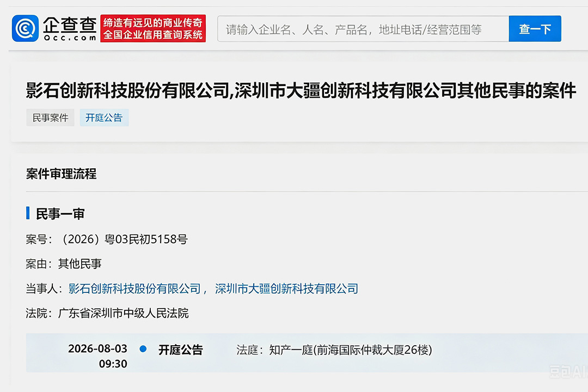This screenshot has height=392, width=588.
Task: Click the 案由 value 其他民事
Action: (x=79, y=264)
